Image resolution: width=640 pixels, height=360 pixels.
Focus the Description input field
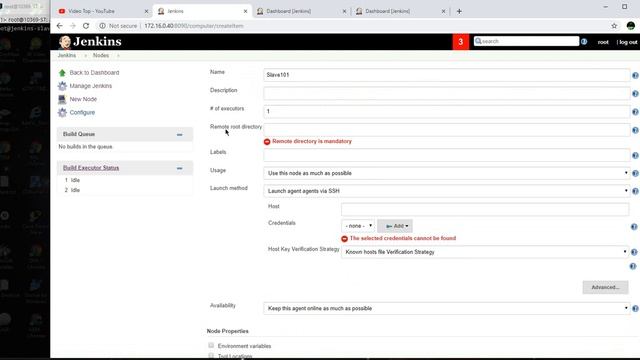(447, 93)
